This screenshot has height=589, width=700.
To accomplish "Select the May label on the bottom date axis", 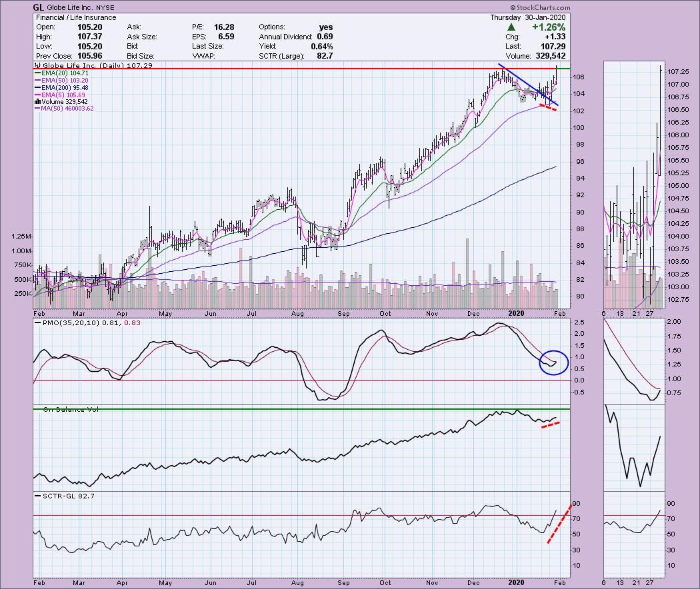I will [165, 583].
